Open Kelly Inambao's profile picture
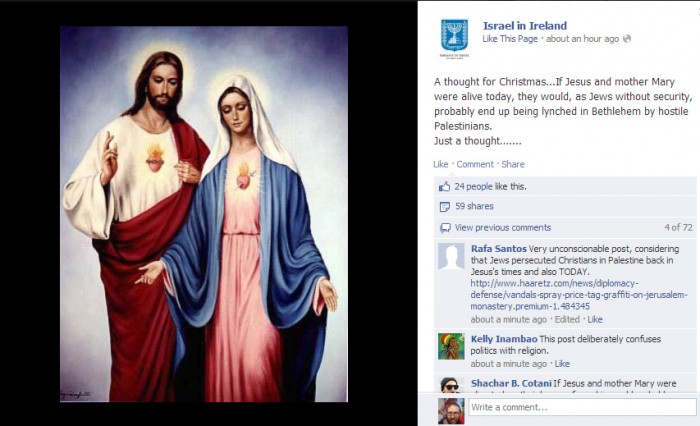Screen dimensions: 700x426 [451, 346]
